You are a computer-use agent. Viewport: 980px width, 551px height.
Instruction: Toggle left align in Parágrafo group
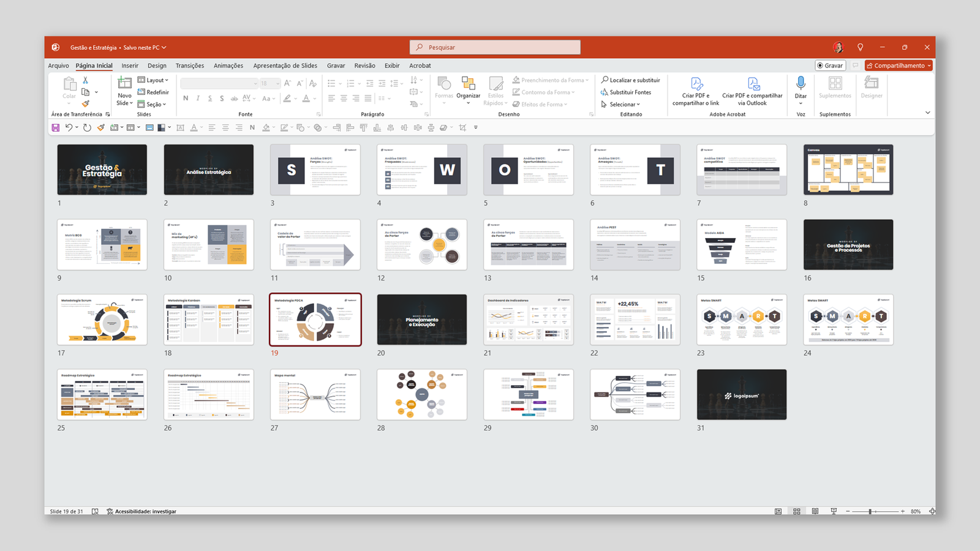[331, 98]
